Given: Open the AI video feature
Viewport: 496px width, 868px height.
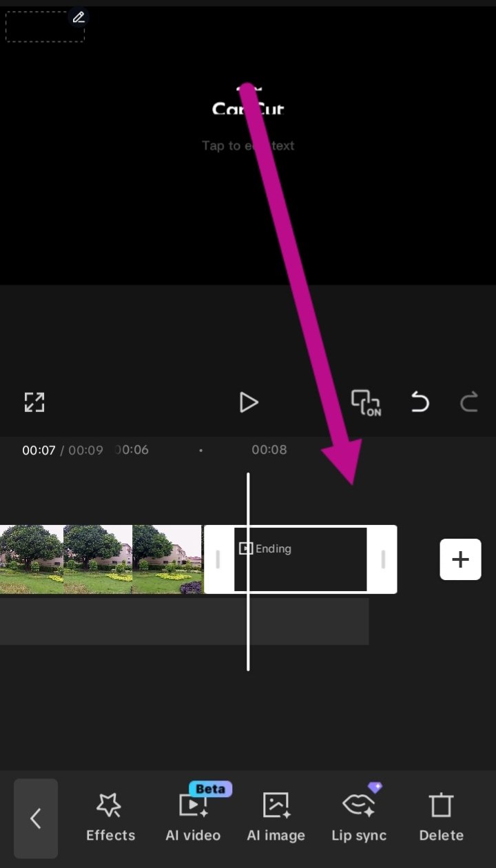Looking at the screenshot, I should pyautogui.click(x=193, y=818).
